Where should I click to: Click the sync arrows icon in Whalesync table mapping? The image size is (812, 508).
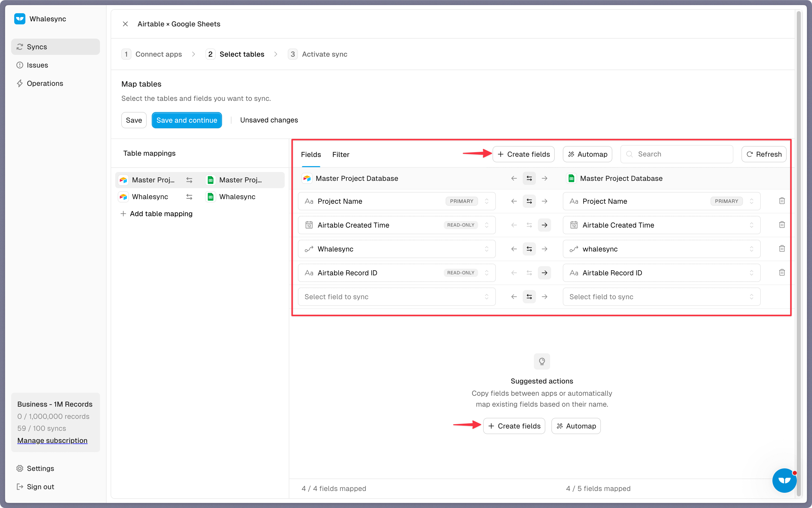tap(189, 197)
